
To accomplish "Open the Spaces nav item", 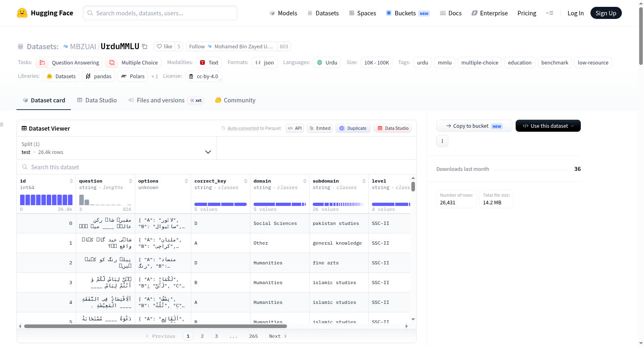I will (363, 13).
